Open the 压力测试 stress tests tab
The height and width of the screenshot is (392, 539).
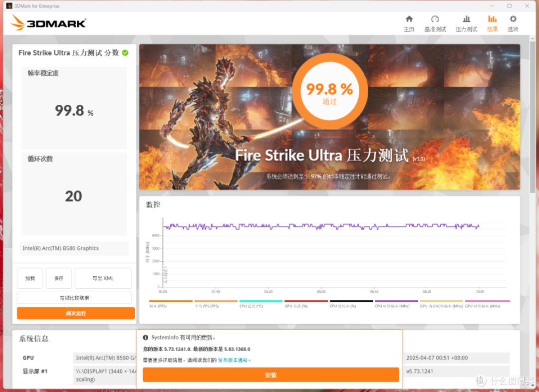(466, 23)
